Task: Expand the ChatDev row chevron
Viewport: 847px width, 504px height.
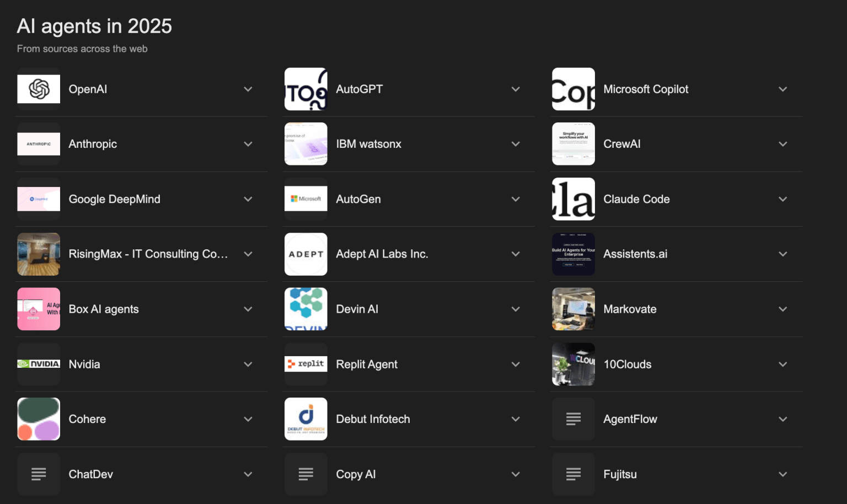Action: pos(248,474)
